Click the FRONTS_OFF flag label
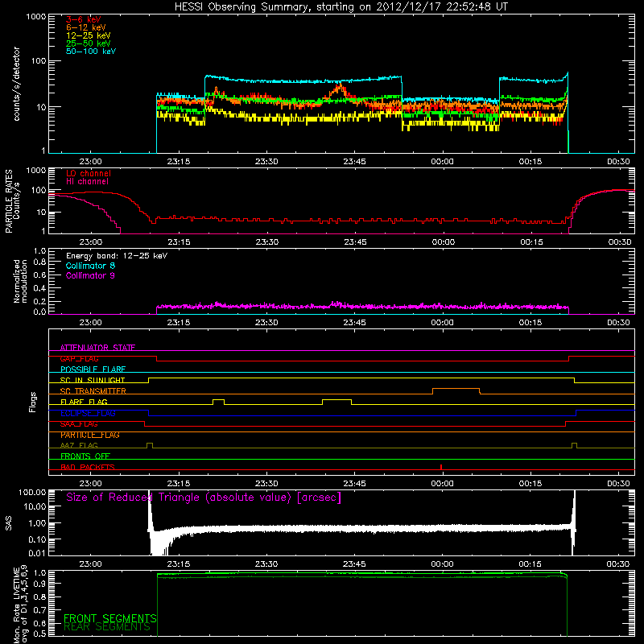The image size is (644, 644). pos(85,456)
